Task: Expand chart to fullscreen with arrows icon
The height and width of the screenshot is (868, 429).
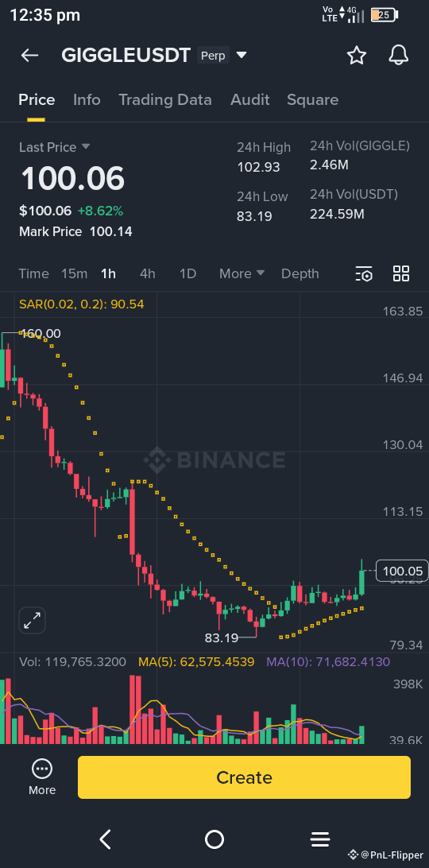Action: click(x=32, y=620)
